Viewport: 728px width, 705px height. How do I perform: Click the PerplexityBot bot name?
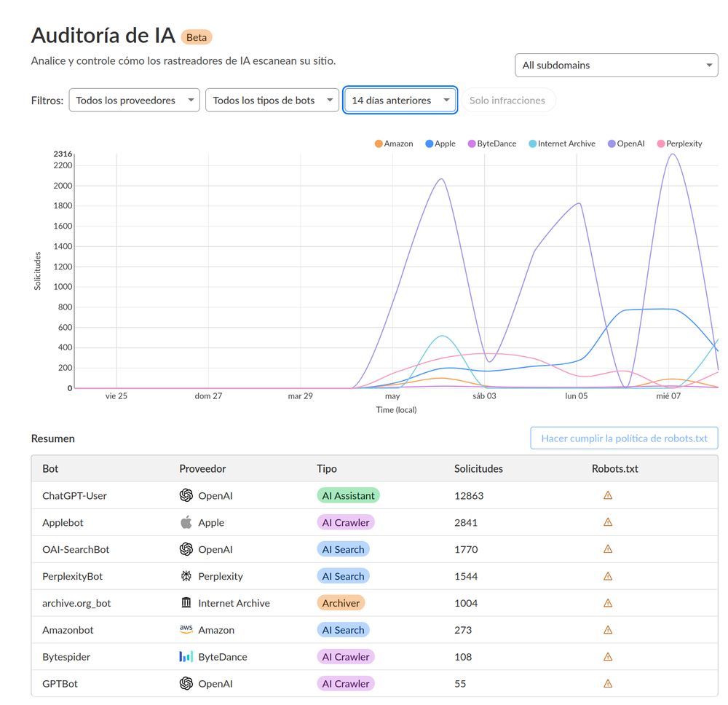click(x=72, y=576)
